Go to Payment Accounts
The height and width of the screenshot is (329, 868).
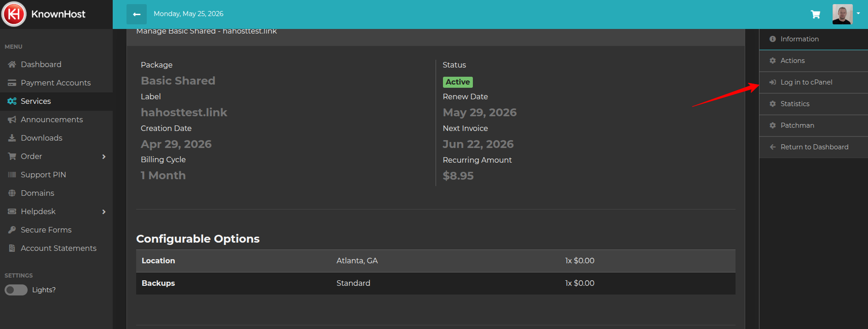[x=56, y=83]
